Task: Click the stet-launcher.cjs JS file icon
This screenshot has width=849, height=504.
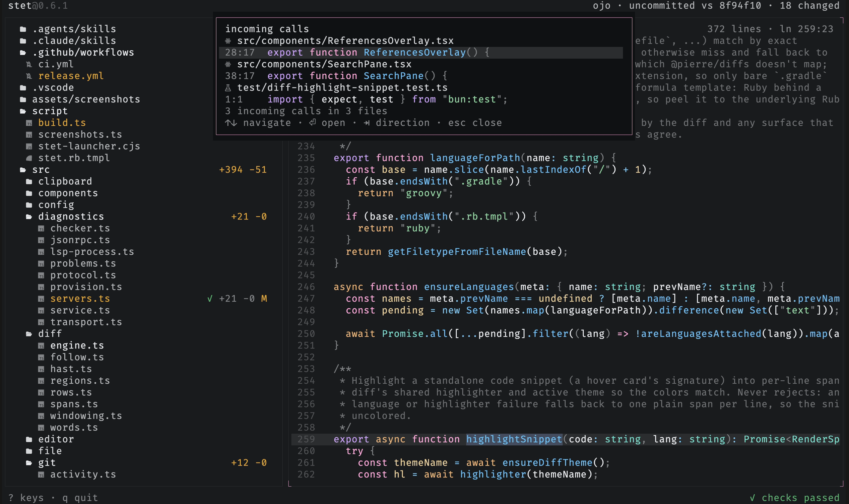Action: (29, 146)
